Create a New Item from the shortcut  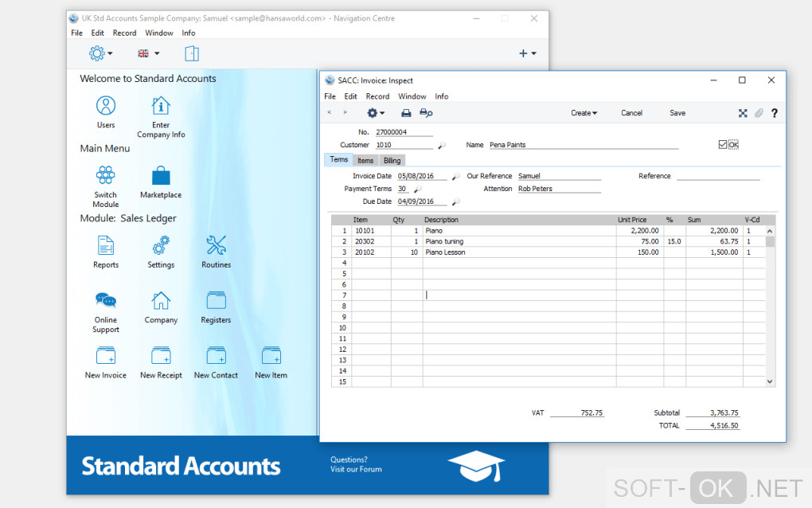click(271, 356)
